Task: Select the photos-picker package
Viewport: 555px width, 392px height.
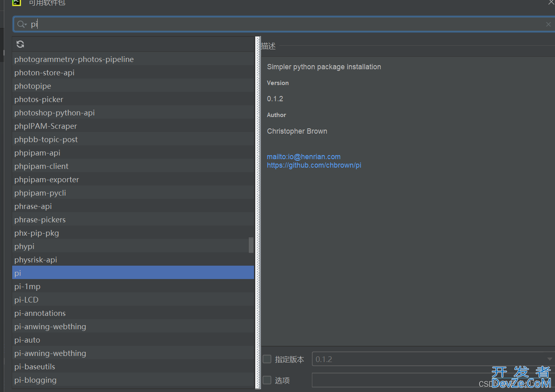Action: (133, 99)
